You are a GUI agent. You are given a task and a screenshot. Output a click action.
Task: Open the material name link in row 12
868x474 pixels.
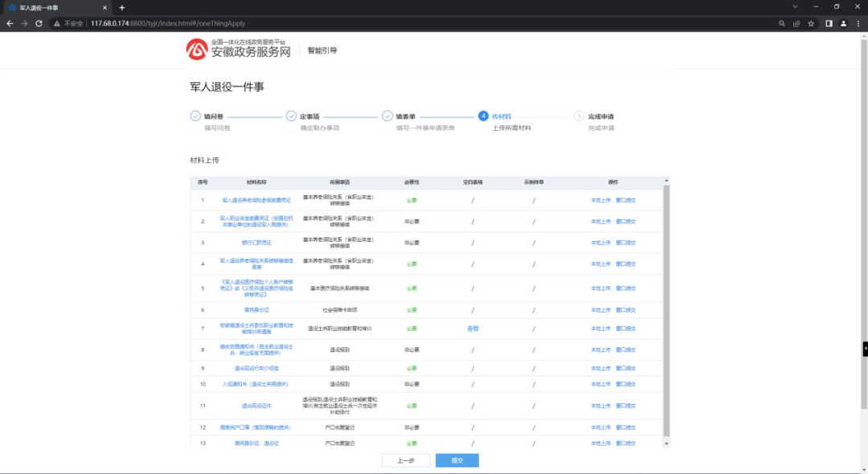tap(256, 427)
